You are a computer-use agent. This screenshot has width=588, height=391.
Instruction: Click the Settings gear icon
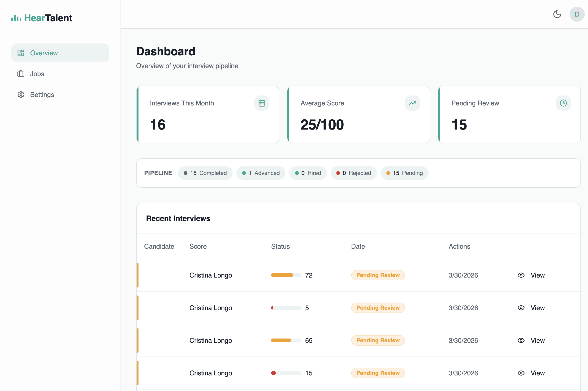(21, 95)
